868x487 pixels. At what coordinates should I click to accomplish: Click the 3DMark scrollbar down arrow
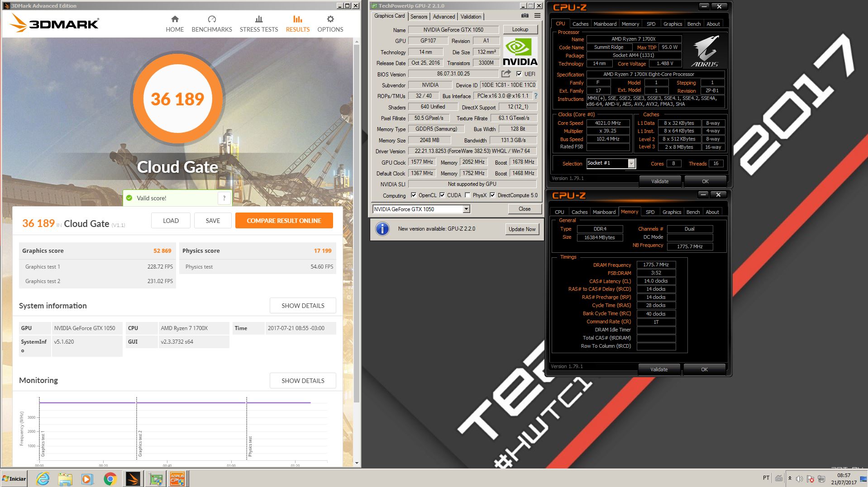357,463
